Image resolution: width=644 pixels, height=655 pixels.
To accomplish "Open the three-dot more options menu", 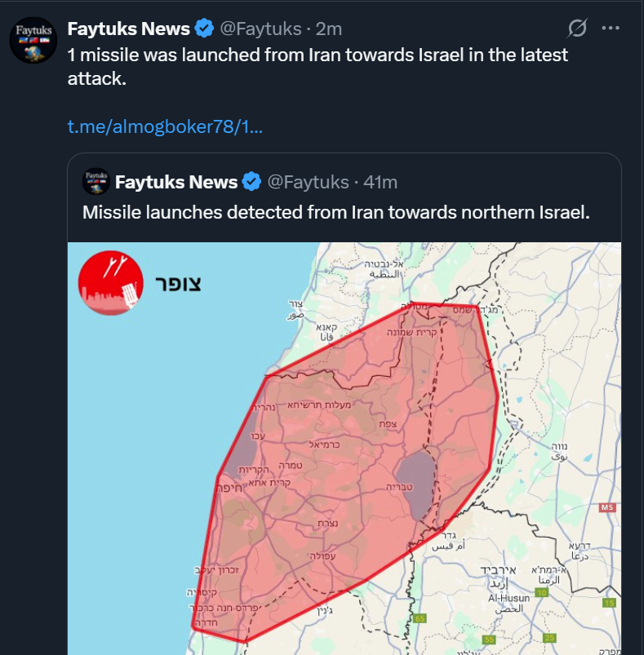I will pos(611,28).
